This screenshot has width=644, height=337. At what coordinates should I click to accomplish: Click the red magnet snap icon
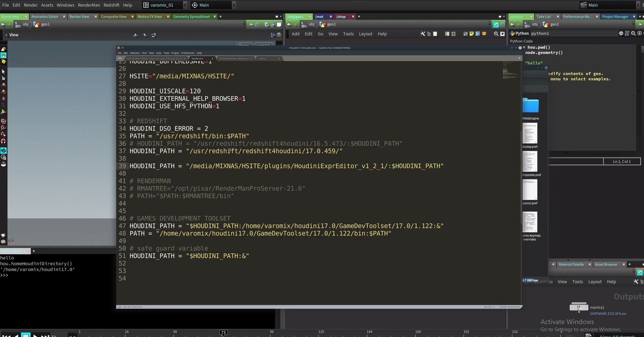coord(3,141)
